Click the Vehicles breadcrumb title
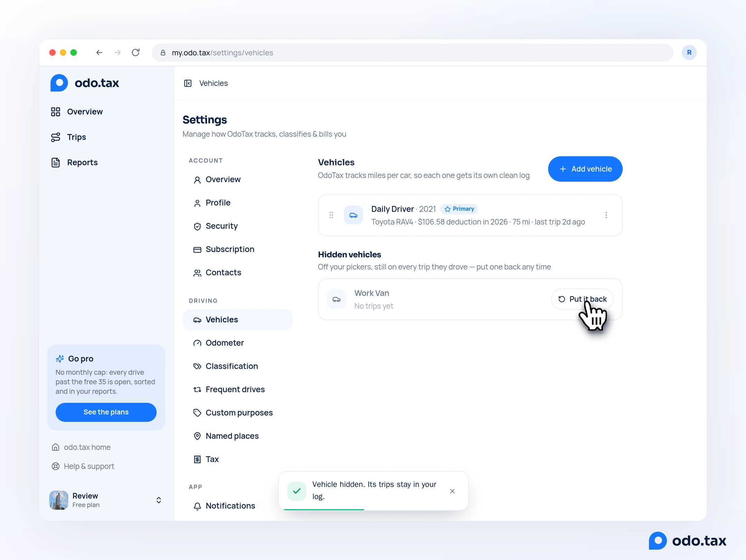746x560 pixels. tap(213, 83)
